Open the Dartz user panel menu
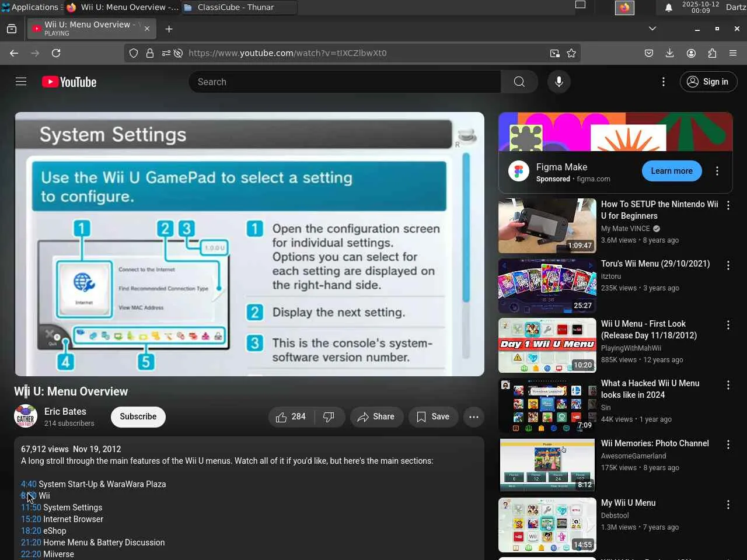Viewport: 747px width, 560px height. click(735, 8)
